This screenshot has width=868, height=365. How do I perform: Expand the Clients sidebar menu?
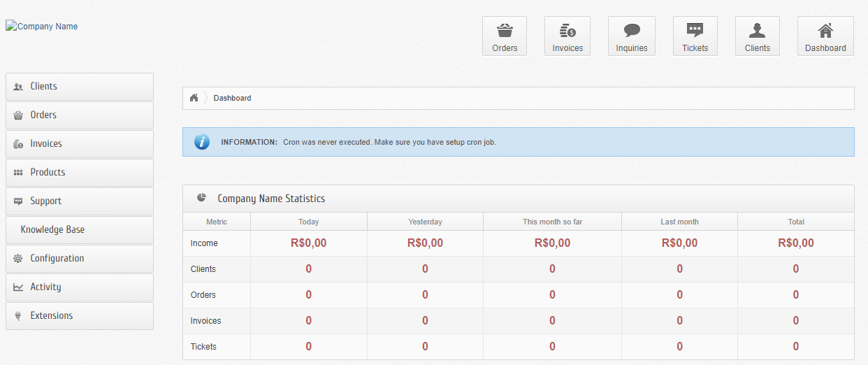point(80,87)
